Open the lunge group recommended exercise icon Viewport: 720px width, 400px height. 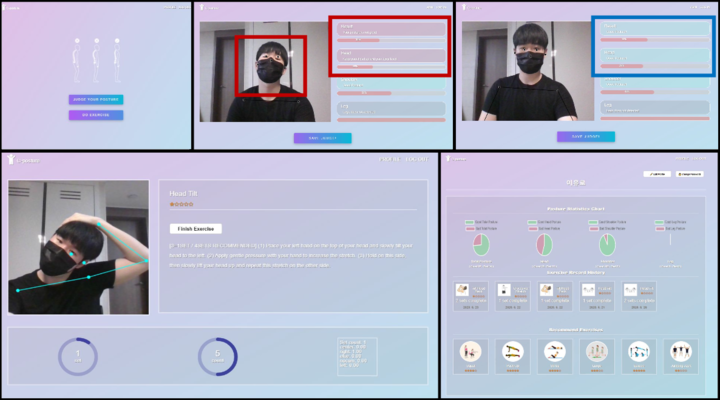point(596,352)
